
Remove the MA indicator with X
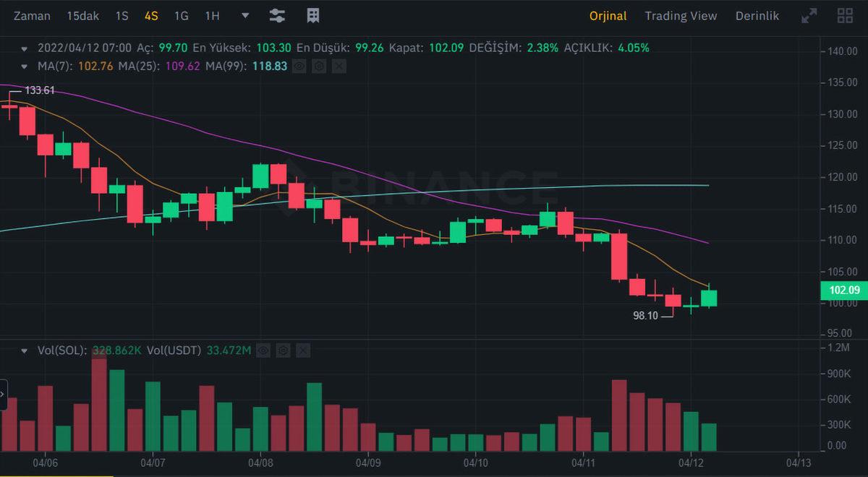(x=339, y=66)
